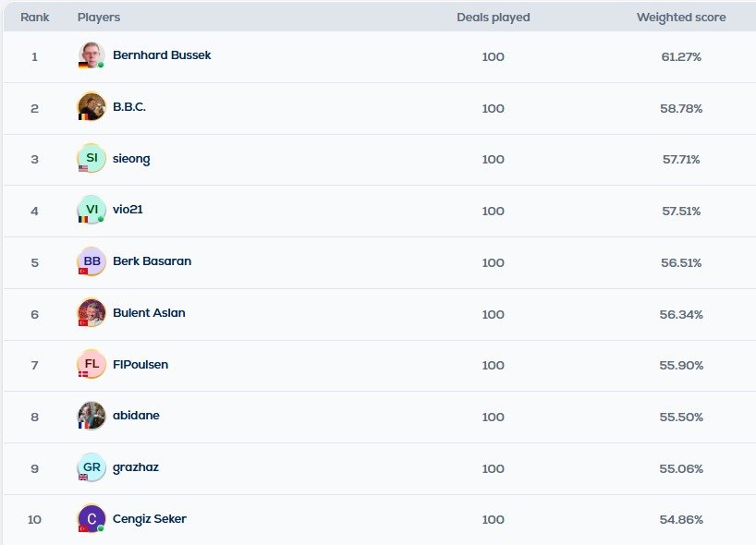Viewport: 756px width, 545px height.
Task: Click Cengiz Seker's purple C avatar
Action: click(x=91, y=519)
